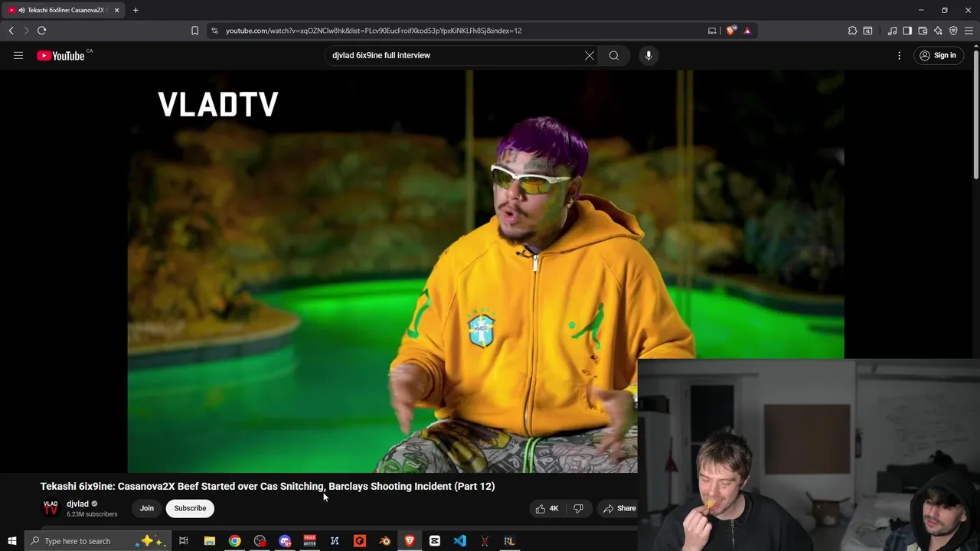The width and height of the screenshot is (980, 551).
Task: Open Brave Rewards triangle icon
Action: [747, 31]
